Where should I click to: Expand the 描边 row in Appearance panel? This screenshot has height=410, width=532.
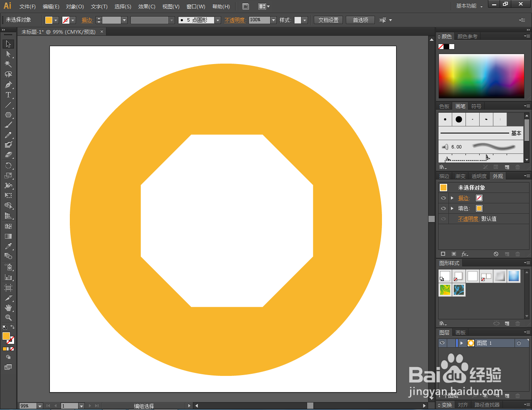pos(452,198)
